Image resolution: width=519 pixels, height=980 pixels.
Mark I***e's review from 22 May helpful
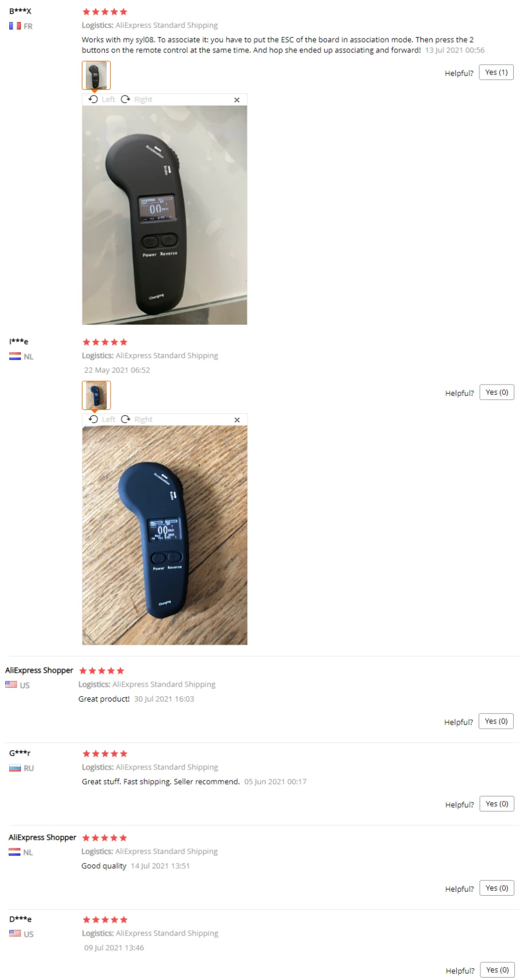pos(497,392)
